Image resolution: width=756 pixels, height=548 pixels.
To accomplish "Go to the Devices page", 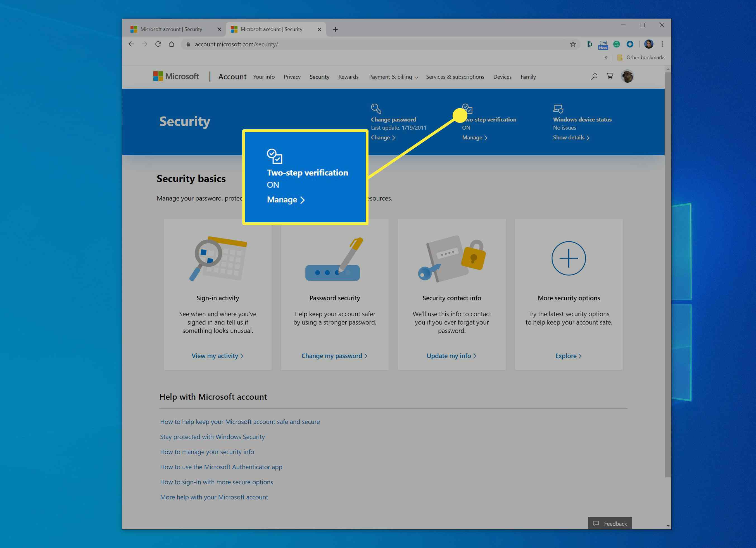I will (502, 77).
